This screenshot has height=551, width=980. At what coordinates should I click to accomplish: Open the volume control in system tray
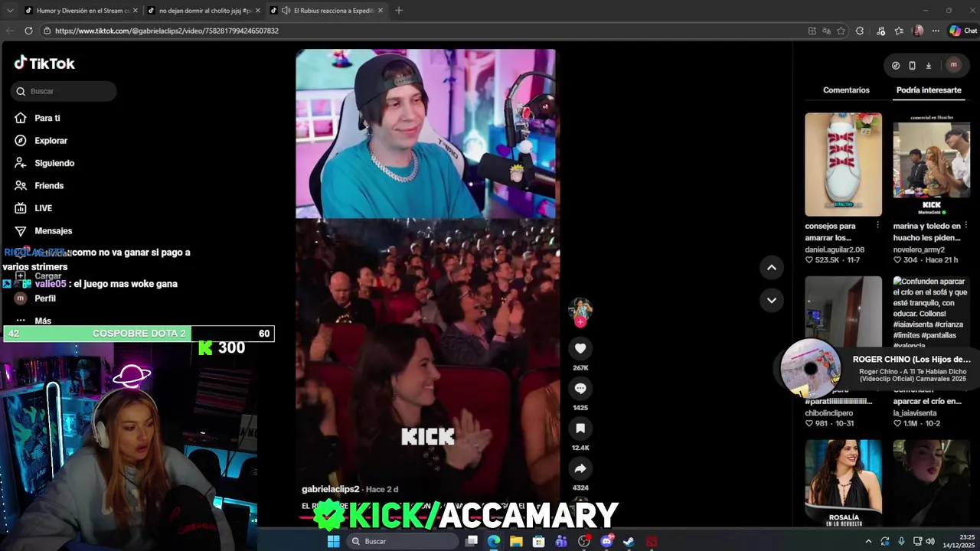[x=930, y=541]
